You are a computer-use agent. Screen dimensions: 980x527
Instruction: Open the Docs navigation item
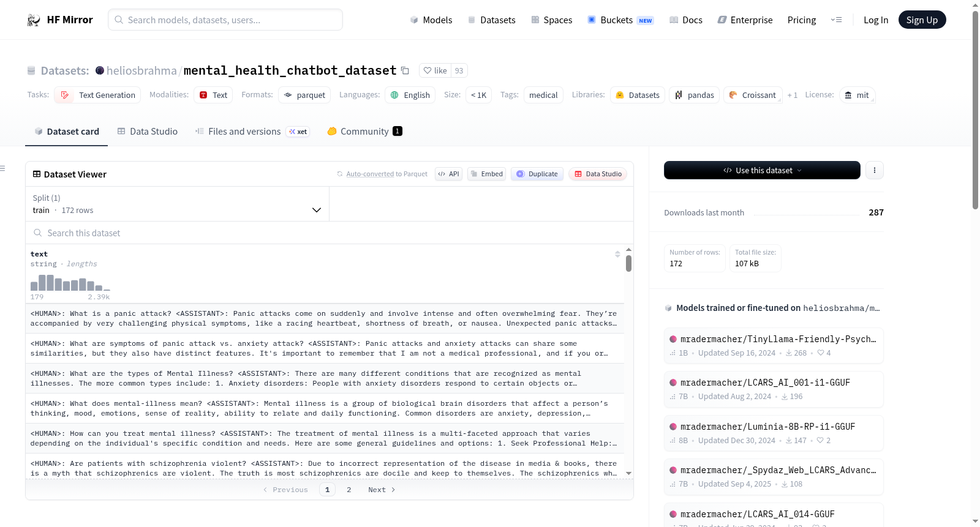[x=686, y=20]
